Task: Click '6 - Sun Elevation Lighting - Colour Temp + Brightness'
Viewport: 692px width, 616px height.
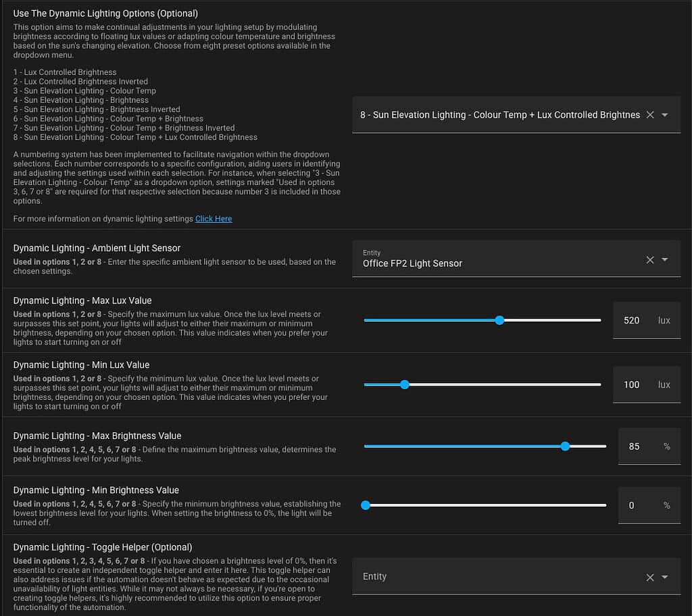Action: 108,119
